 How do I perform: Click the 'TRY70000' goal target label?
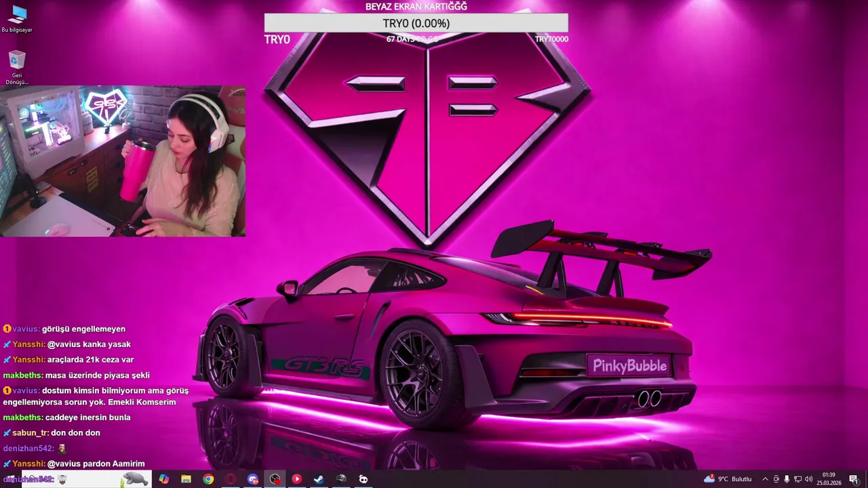coord(551,39)
